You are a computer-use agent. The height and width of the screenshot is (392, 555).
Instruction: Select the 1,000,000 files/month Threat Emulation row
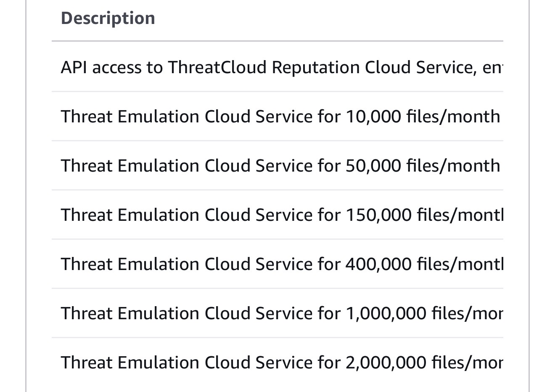(x=277, y=313)
